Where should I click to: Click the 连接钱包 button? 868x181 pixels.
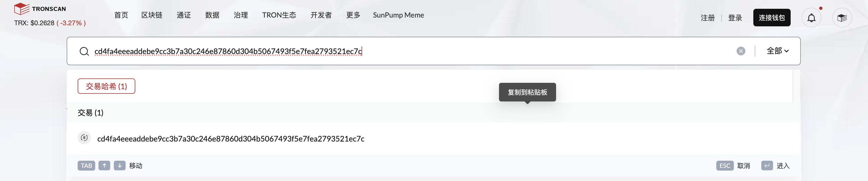click(x=772, y=18)
